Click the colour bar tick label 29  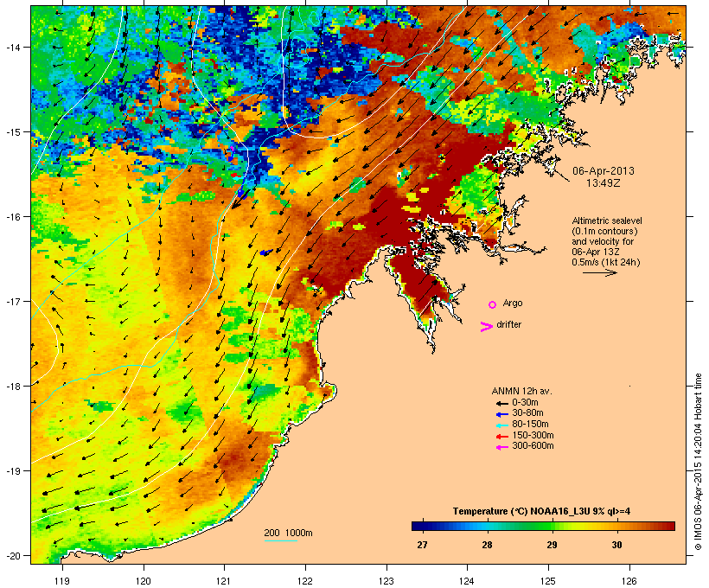click(552, 545)
